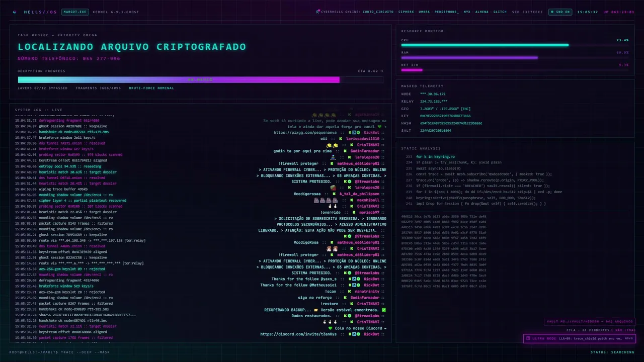
Task: Click the CPU 73.4% value
Action: click(x=622, y=40)
